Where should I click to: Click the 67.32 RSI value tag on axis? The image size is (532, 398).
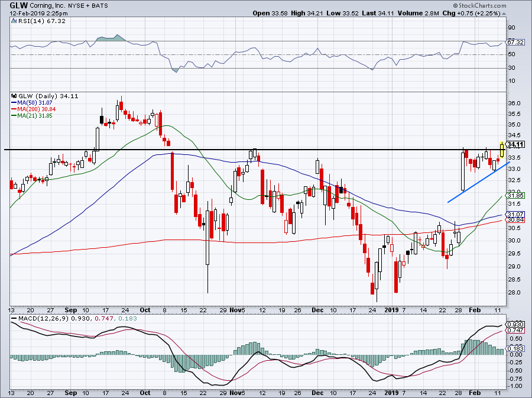click(x=515, y=43)
